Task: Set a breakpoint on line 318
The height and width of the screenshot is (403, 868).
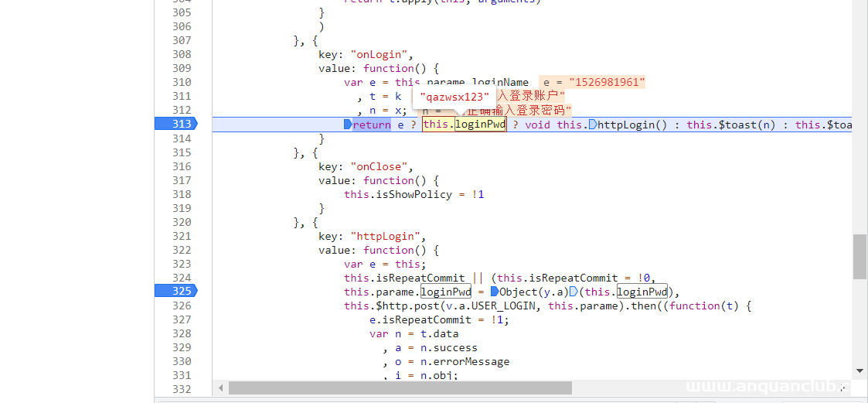Action: coord(182,194)
